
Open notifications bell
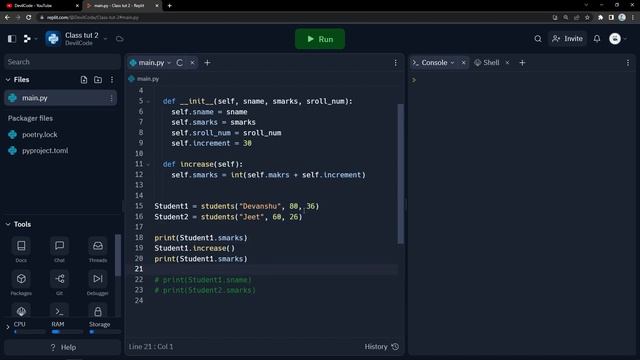click(597, 39)
